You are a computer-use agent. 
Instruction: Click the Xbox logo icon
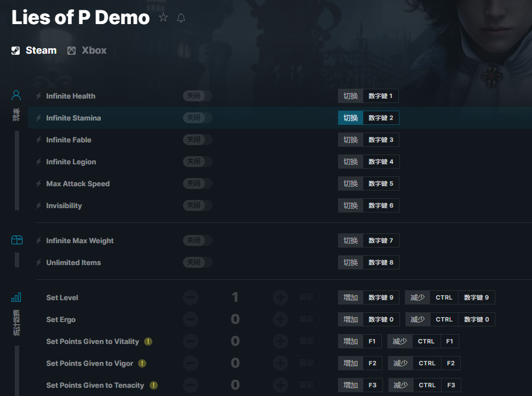71,51
